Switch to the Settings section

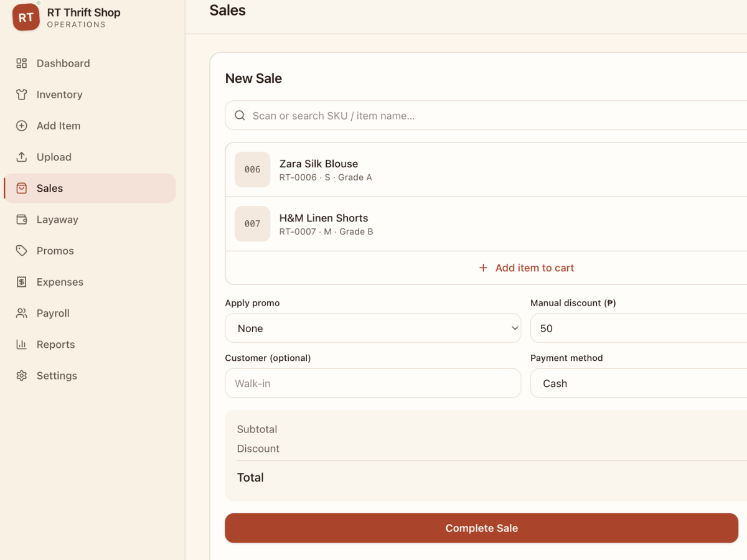[56, 375]
